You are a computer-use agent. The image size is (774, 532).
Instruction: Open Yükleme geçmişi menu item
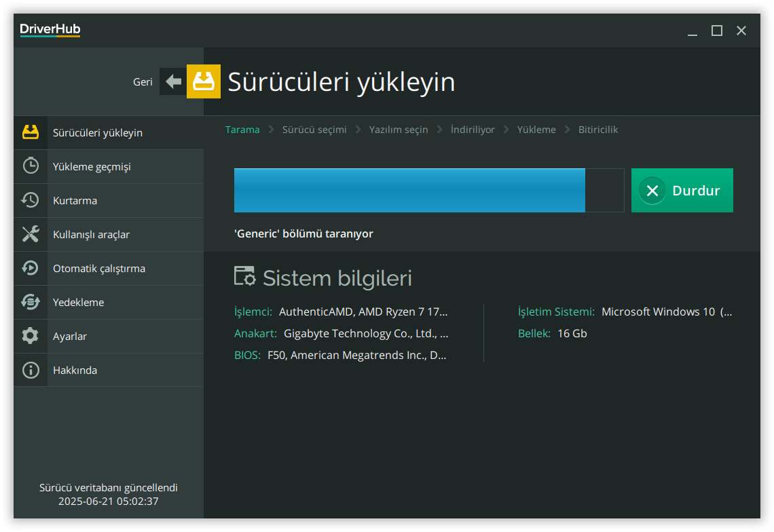coord(109,167)
